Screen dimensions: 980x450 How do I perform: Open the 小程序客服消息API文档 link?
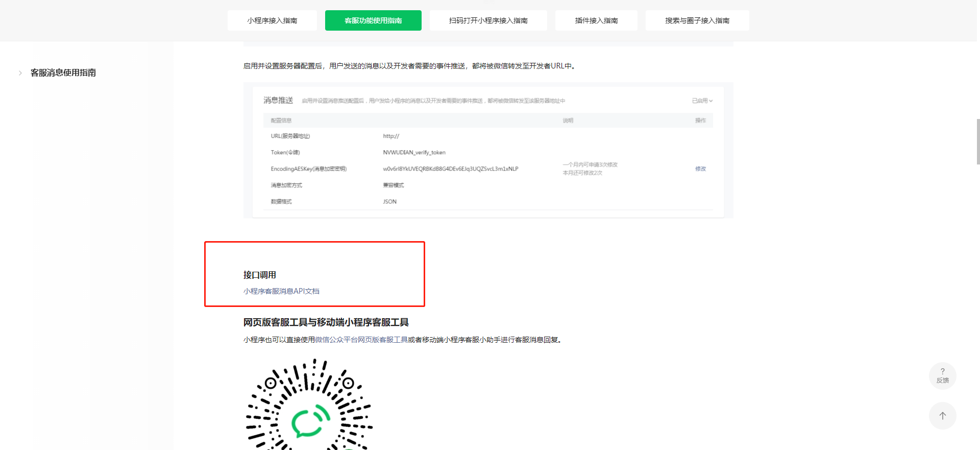point(281,291)
